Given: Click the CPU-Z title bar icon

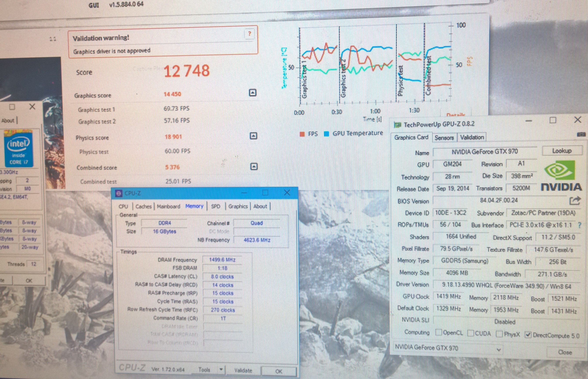Looking at the screenshot, I should coord(119,193).
